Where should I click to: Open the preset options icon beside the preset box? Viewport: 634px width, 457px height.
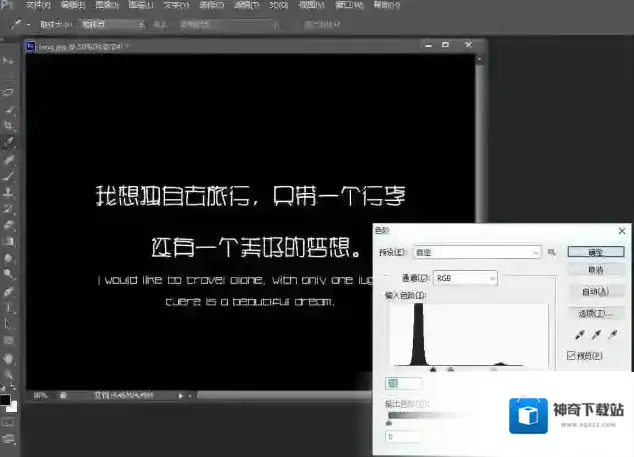point(551,252)
